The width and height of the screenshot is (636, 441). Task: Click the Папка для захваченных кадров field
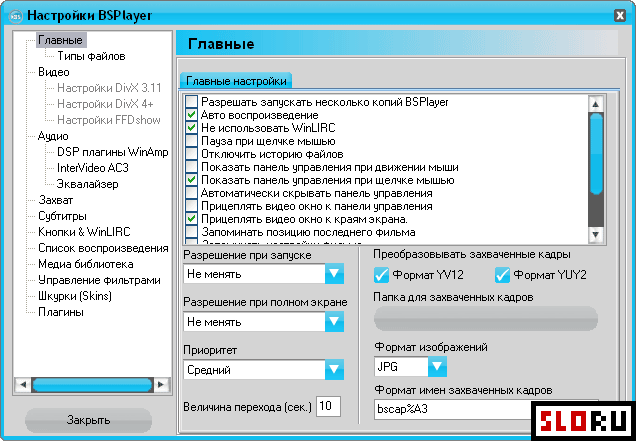(486, 318)
